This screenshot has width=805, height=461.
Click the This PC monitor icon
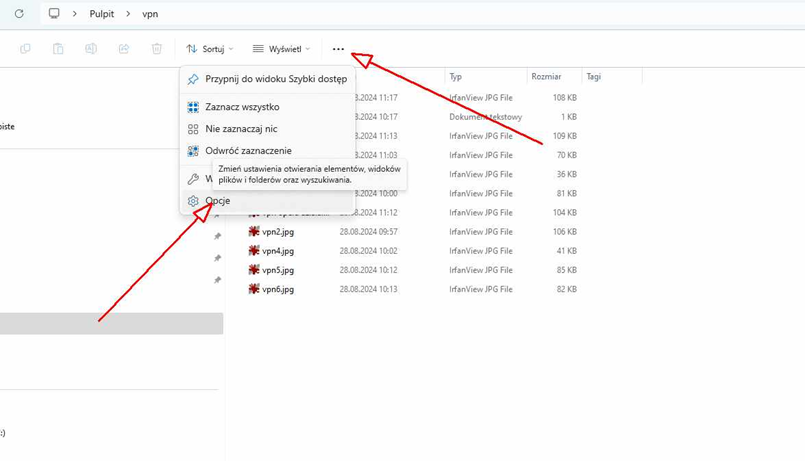click(54, 14)
